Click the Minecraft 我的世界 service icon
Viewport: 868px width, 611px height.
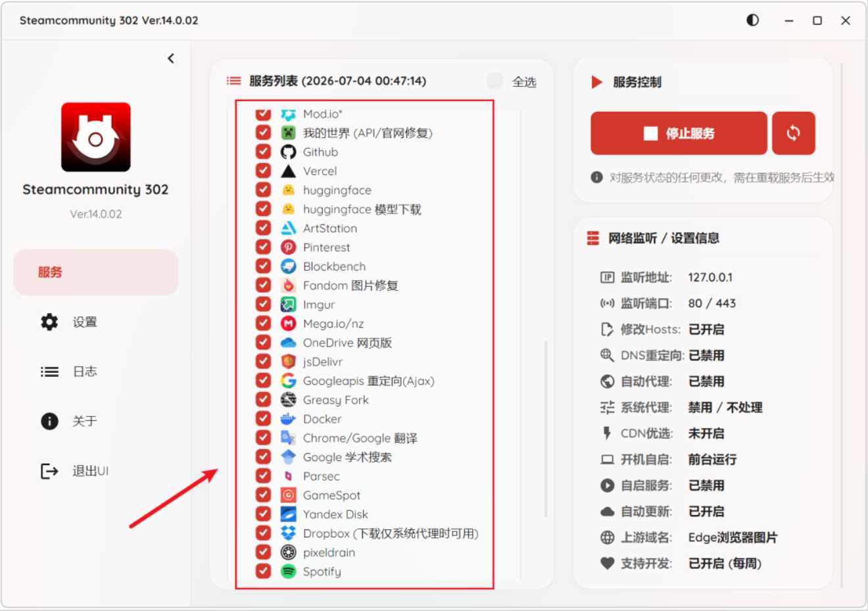(288, 133)
